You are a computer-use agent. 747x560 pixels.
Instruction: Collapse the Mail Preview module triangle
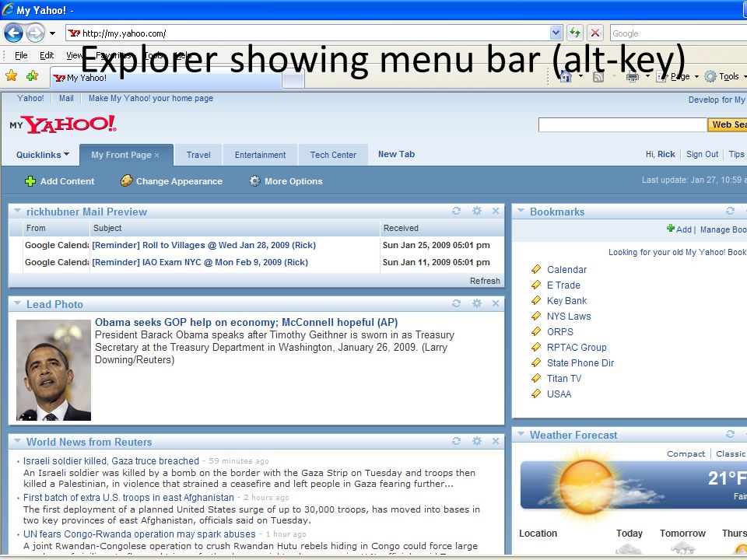(18, 211)
